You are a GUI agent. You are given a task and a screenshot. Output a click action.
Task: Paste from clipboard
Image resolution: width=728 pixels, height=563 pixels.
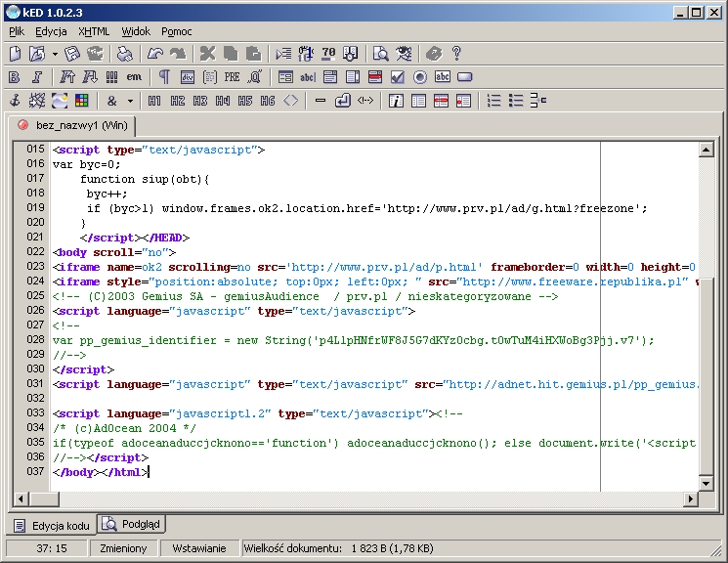click(x=253, y=54)
